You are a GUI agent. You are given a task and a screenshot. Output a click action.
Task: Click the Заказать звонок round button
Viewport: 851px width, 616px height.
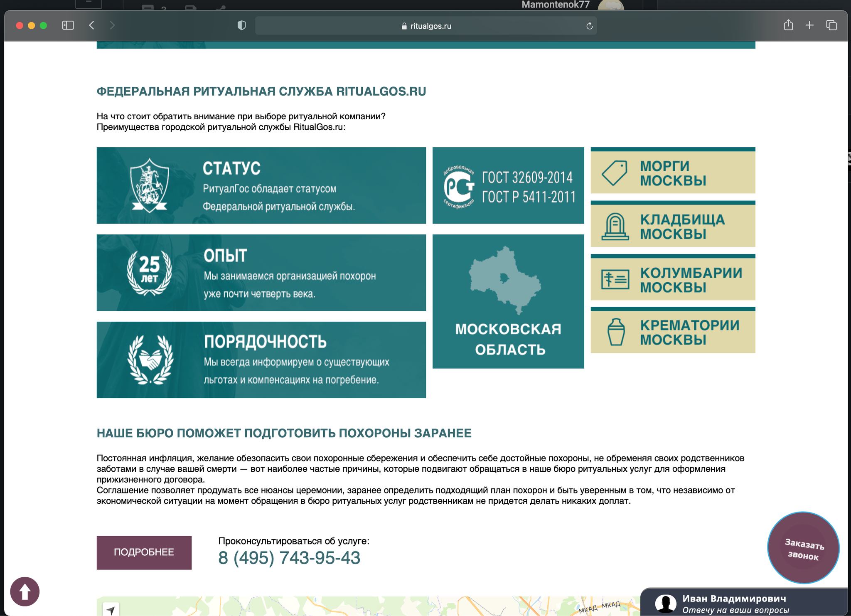[803, 548]
